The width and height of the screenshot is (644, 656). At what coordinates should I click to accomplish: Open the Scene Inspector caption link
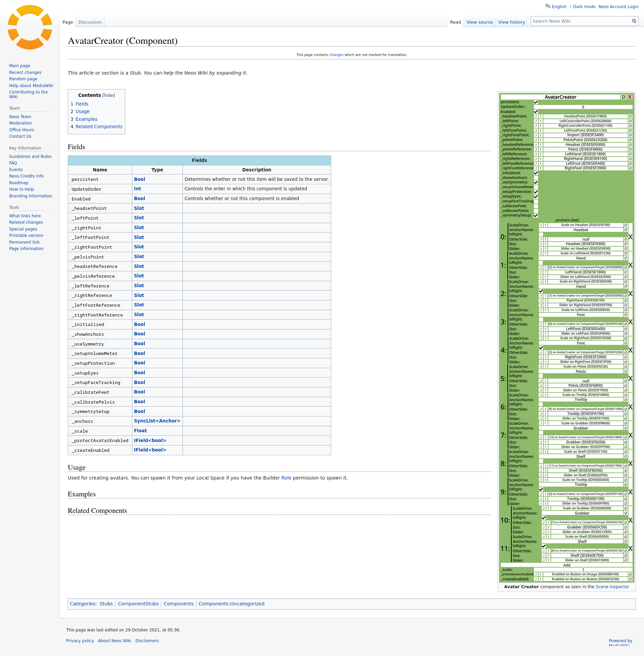pyautogui.click(x=612, y=587)
